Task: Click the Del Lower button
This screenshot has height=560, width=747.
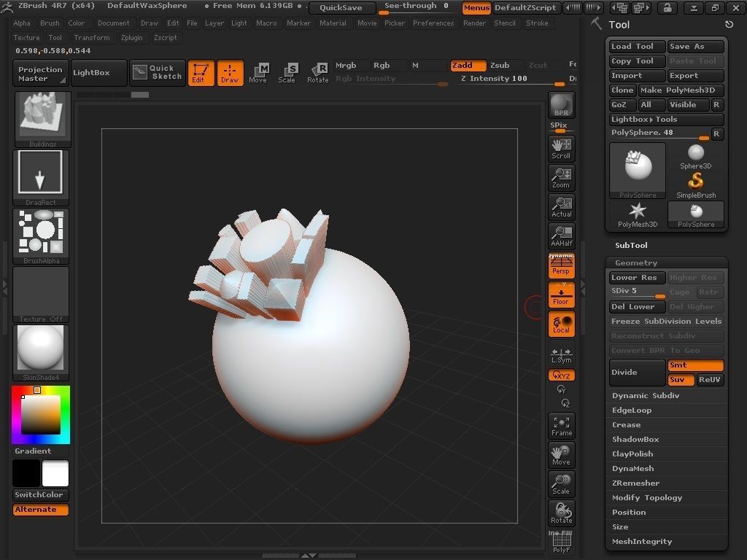Action: tap(637, 307)
